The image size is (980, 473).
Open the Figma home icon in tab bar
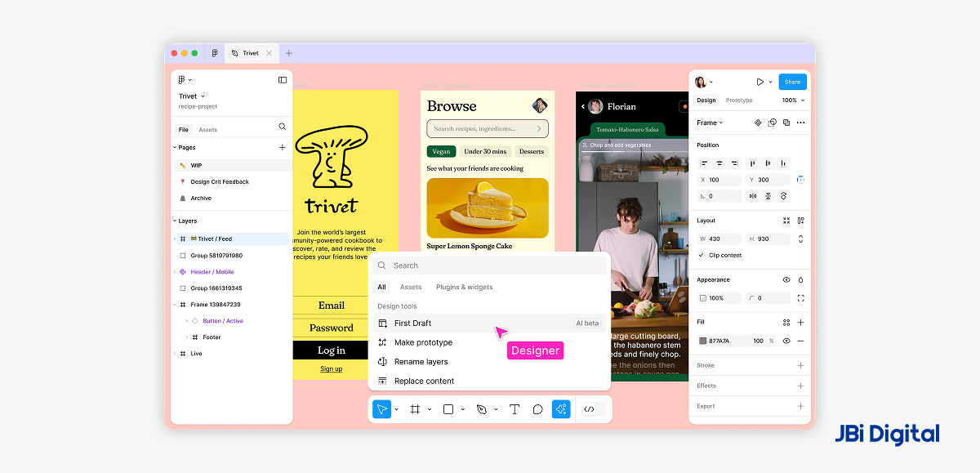(x=215, y=53)
